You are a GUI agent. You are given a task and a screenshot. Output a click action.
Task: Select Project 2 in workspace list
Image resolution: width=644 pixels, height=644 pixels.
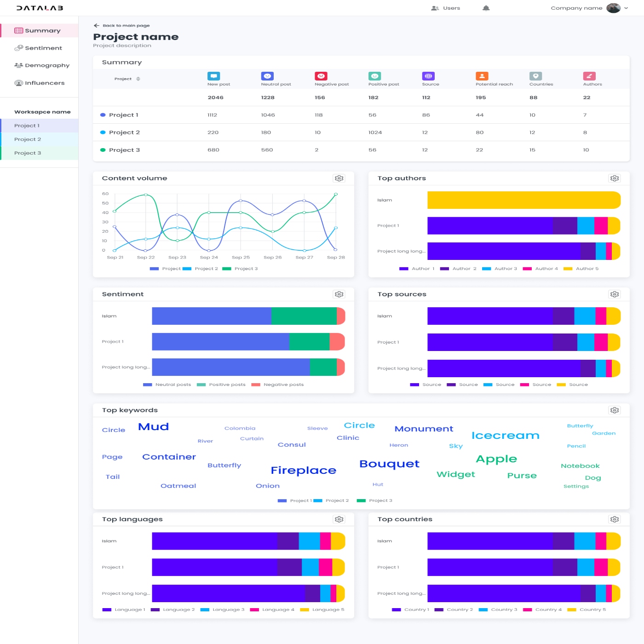[x=39, y=139]
